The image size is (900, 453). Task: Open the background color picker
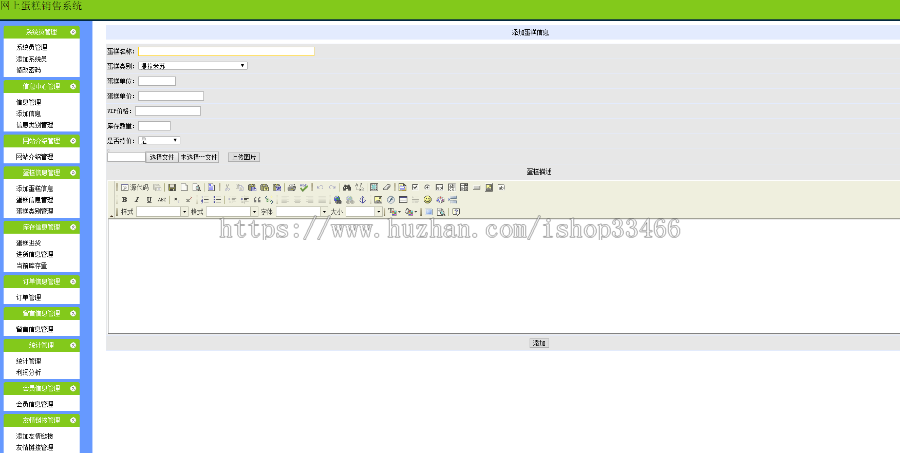tap(411, 212)
